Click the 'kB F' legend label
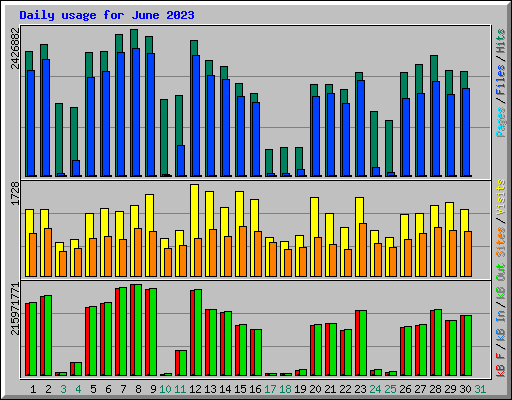This screenshot has width=512, height=400. tap(501, 364)
